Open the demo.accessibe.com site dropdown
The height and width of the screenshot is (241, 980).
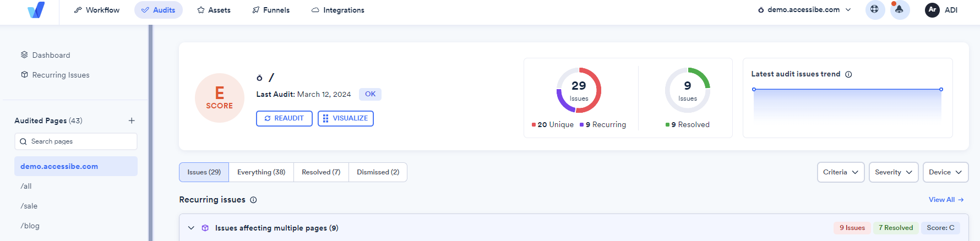pyautogui.click(x=804, y=10)
